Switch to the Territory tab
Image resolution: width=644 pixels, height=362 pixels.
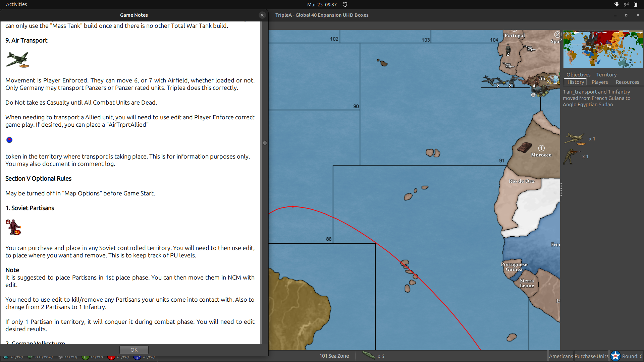[606, 75]
